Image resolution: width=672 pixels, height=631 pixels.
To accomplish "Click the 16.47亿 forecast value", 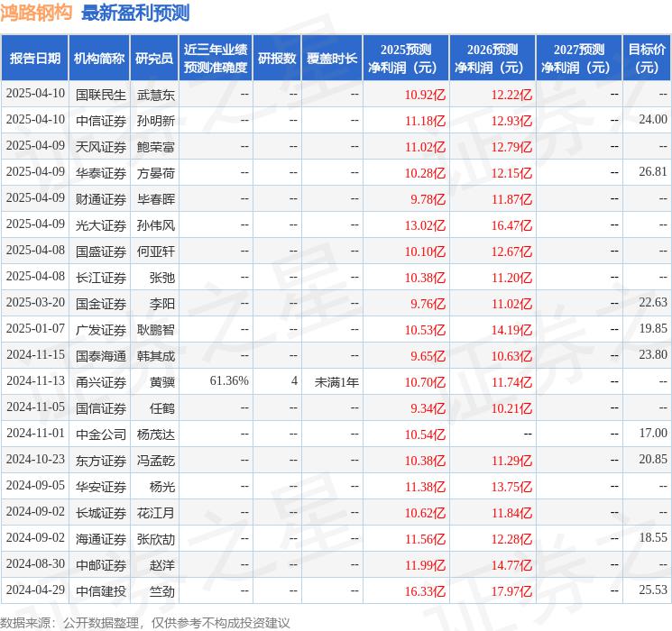I will coord(511,225).
